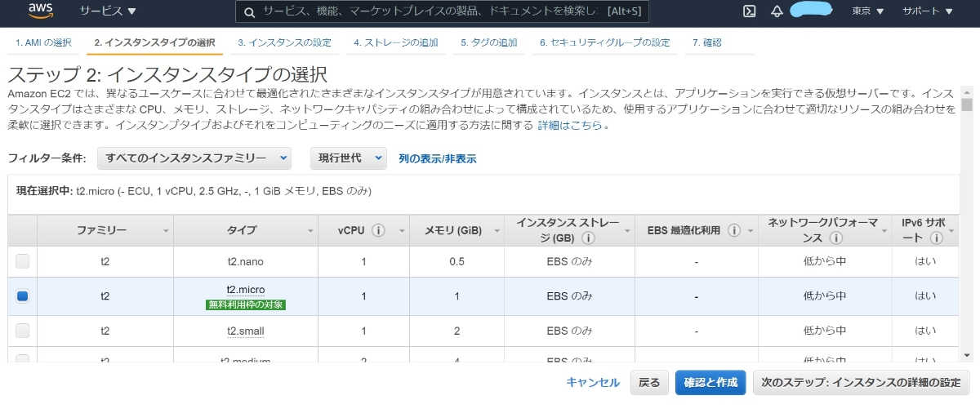Viewport: 980px width, 409px height.
Task: Click the 詳細はこちら link
Action: (x=570, y=125)
